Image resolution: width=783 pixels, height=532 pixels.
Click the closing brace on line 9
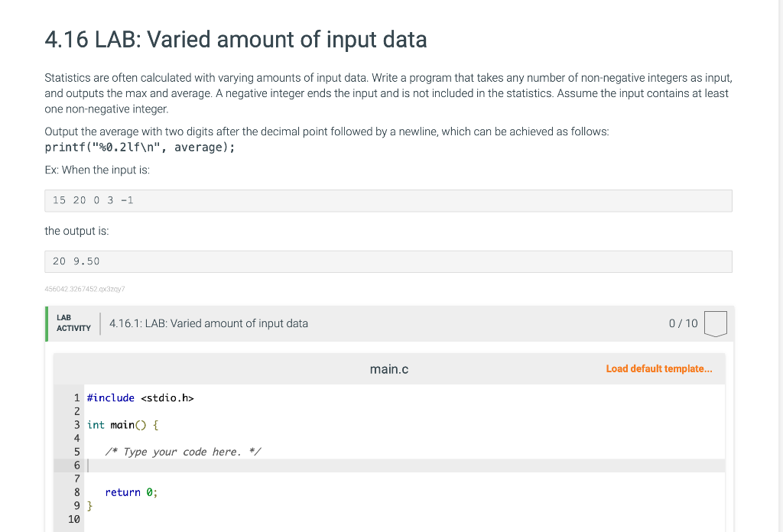90,506
